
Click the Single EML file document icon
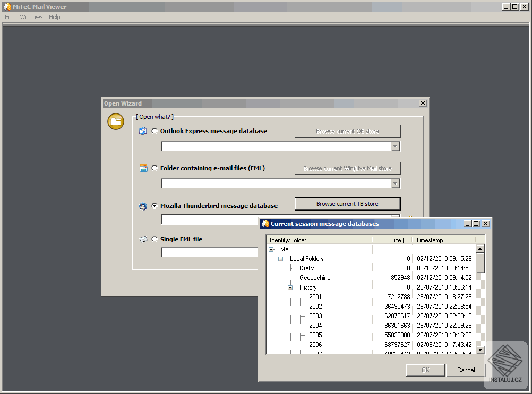pos(143,239)
